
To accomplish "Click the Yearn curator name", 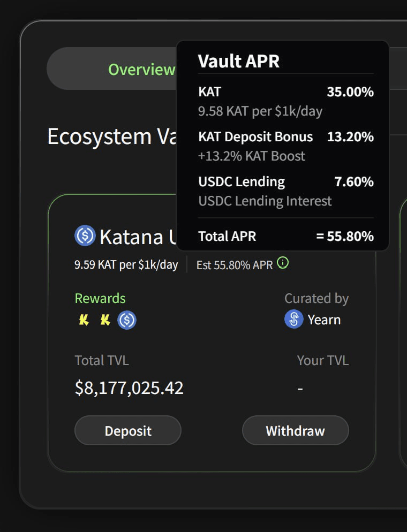I will pos(324,320).
